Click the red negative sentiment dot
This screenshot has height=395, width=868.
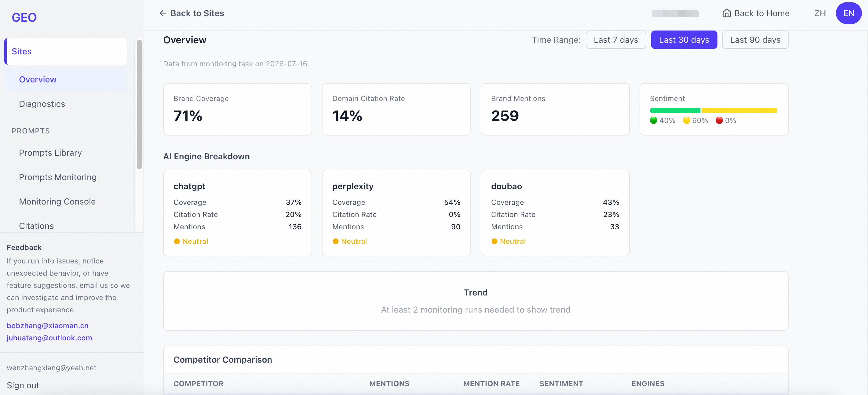click(x=719, y=121)
